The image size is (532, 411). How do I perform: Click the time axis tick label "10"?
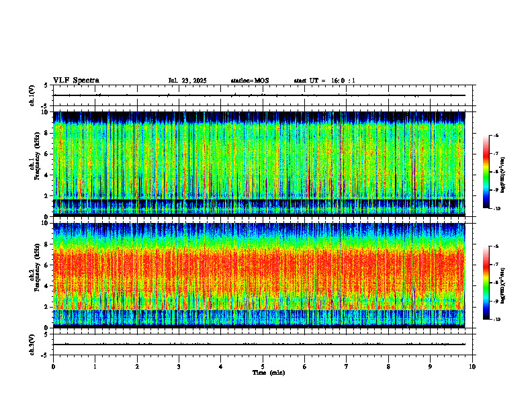click(x=472, y=367)
